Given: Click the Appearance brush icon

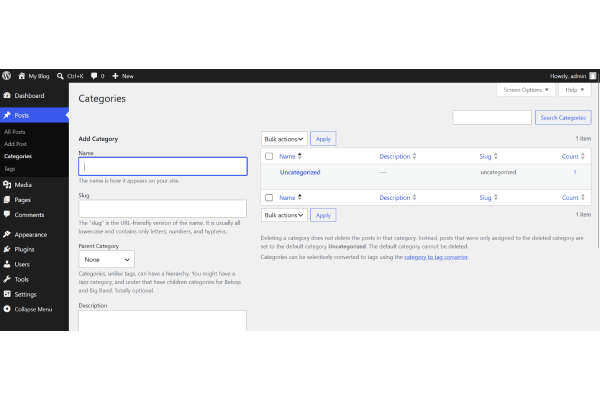Looking at the screenshot, I should click(7, 234).
